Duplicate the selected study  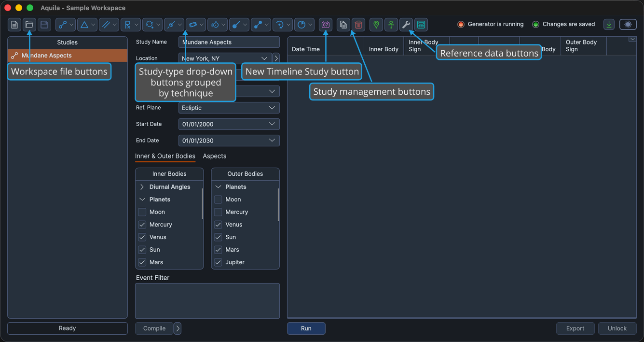point(343,25)
